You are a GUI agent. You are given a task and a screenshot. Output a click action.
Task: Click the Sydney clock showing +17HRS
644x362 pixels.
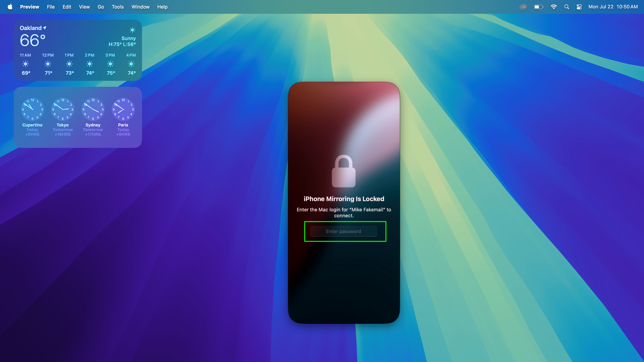pyautogui.click(x=93, y=109)
